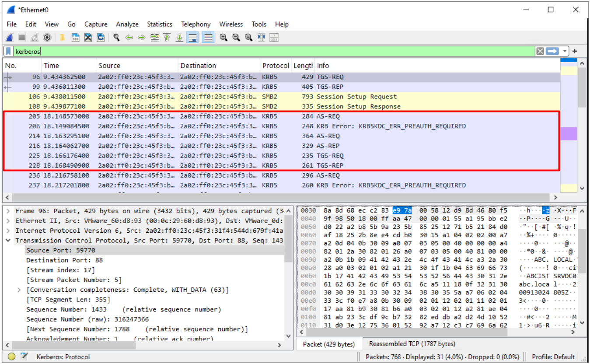The width and height of the screenshot is (590, 364).
Task: Go back in packet history
Action: click(x=129, y=38)
